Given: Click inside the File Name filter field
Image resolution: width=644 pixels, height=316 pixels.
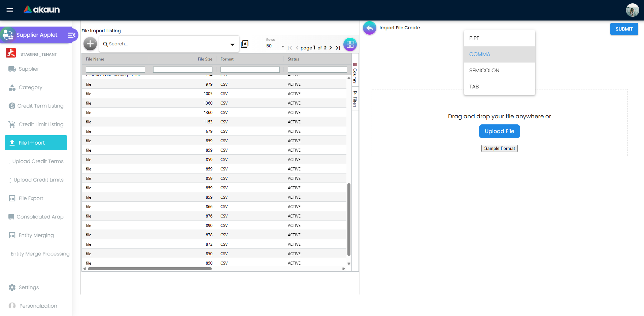Looking at the screenshot, I should [115, 69].
